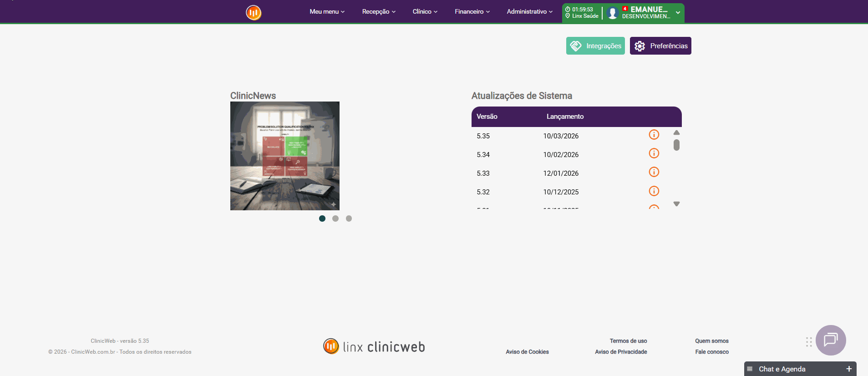
Task: Select version 5.33 cell
Action: tap(483, 173)
